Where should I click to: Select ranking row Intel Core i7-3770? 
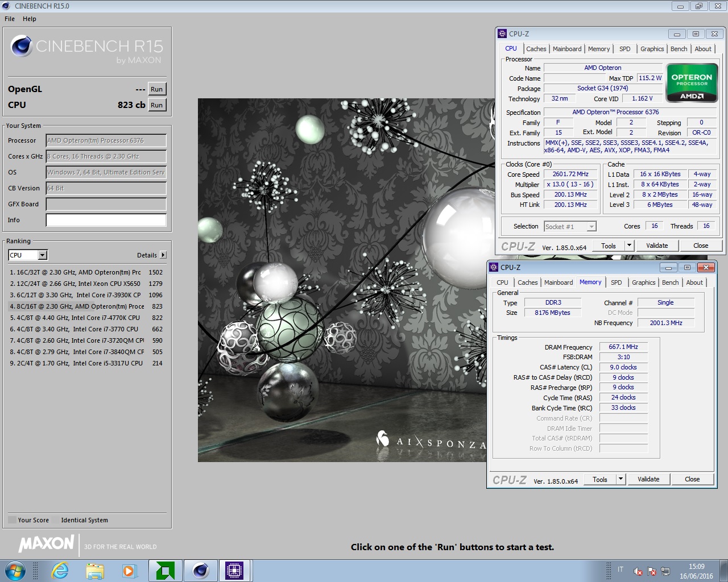click(x=86, y=329)
